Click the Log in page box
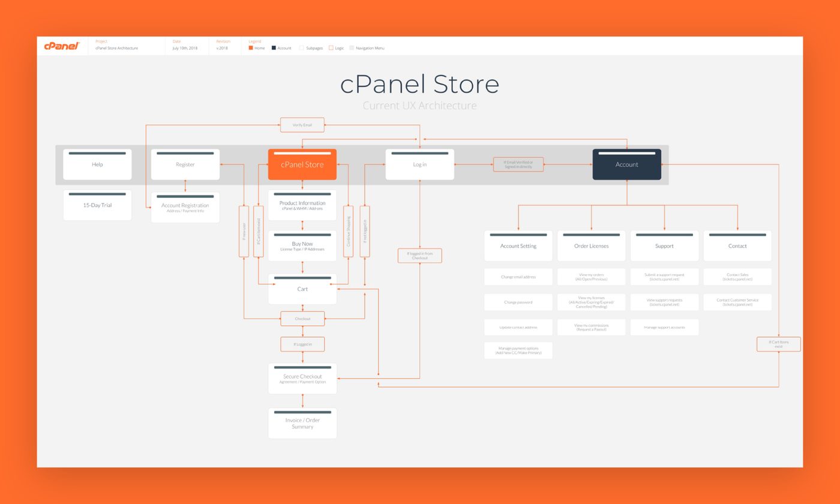840x504 pixels. point(420,164)
